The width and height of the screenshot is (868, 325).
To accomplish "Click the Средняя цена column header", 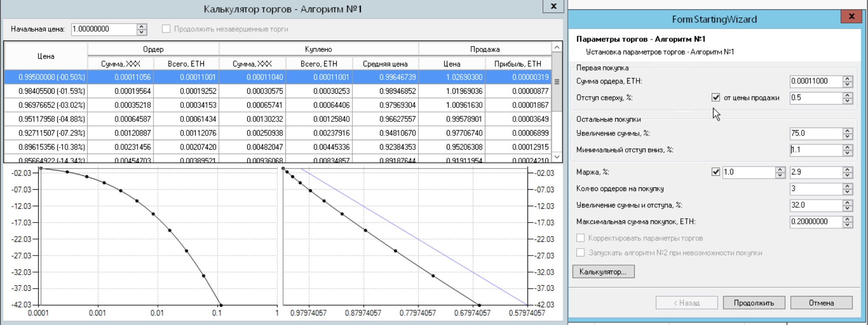I will [385, 64].
